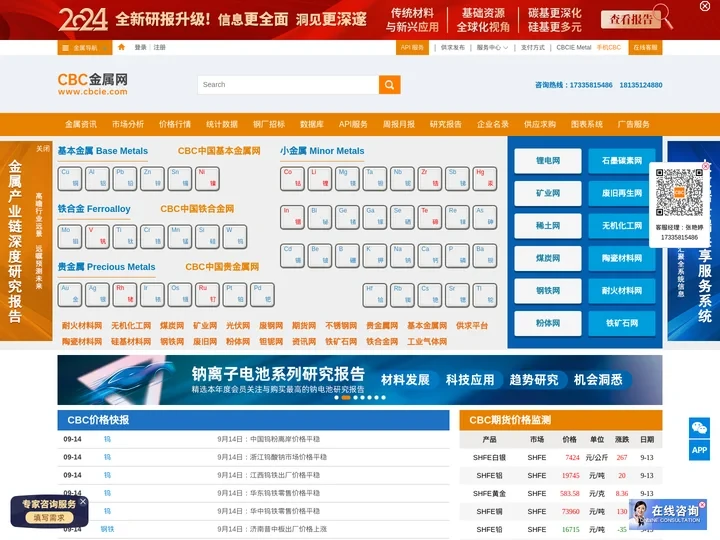Screen dimensions: 720x540
Task: Open the Ge germanium element tile
Action: [348, 217]
